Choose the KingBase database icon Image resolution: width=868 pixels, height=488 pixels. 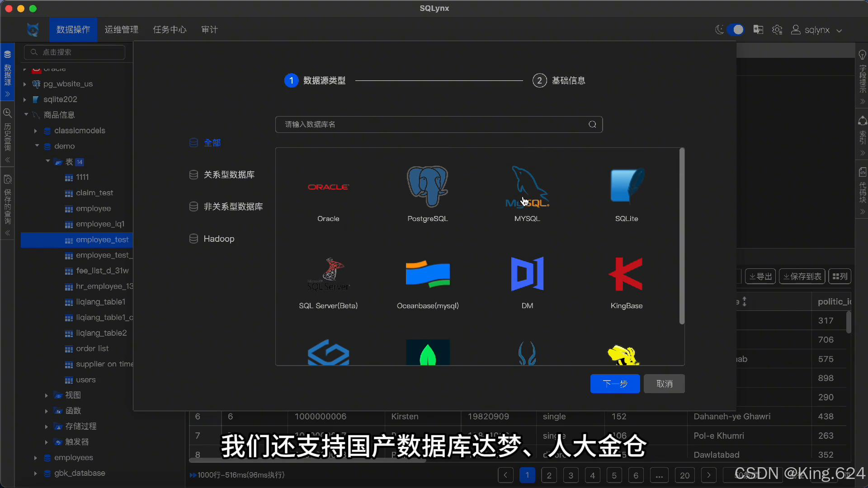tap(626, 274)
